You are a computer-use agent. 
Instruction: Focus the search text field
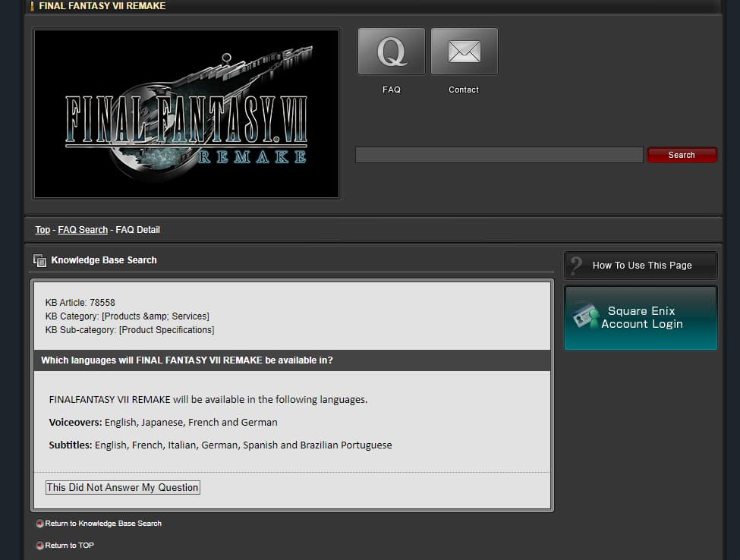(499, 155)
